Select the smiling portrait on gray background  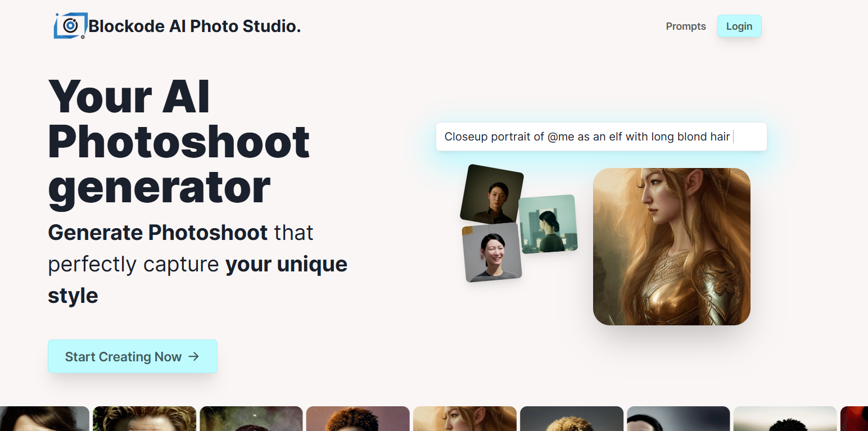pyautogui.click(x=492, y=252)
